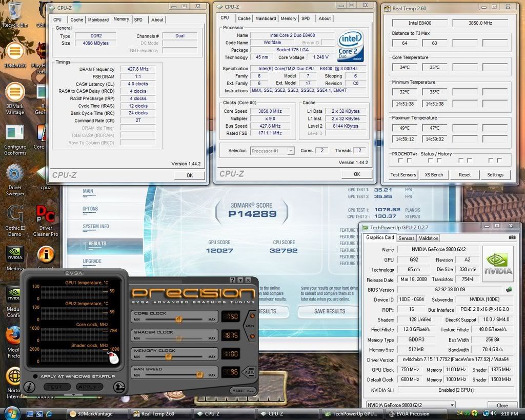Switch to EVGA Precision in the taskbar
The width and height of the screenshot is (525, 420).
pos(415,414)
